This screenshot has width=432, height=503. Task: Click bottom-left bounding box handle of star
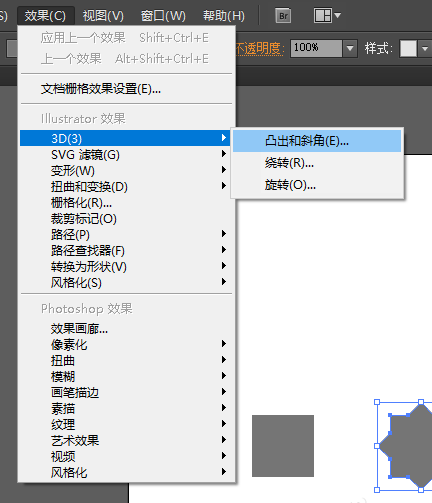pyautogui.click(x=377, y=490)
